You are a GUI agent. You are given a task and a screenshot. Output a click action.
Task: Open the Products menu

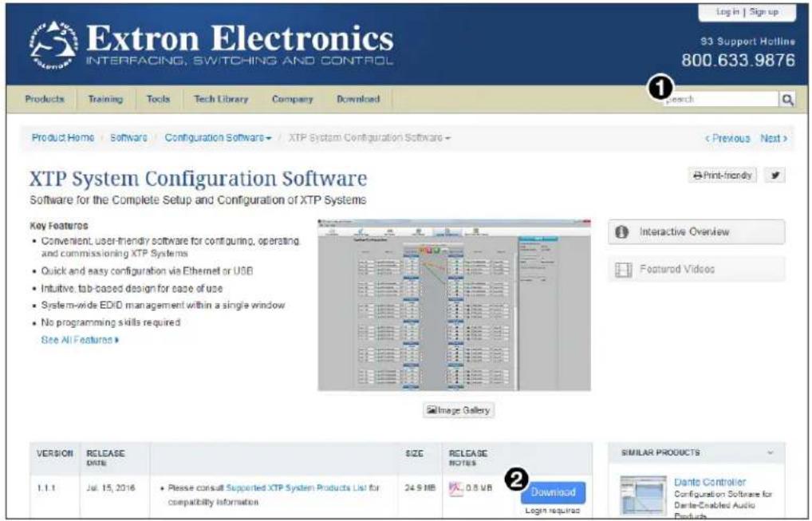point(45,99)
